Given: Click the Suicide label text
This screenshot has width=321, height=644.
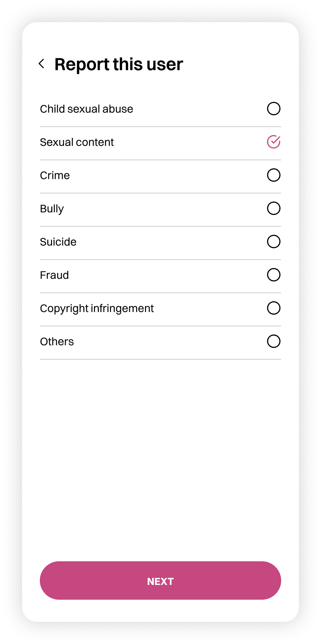Looking at the screenshot, I should click(58, 242).
